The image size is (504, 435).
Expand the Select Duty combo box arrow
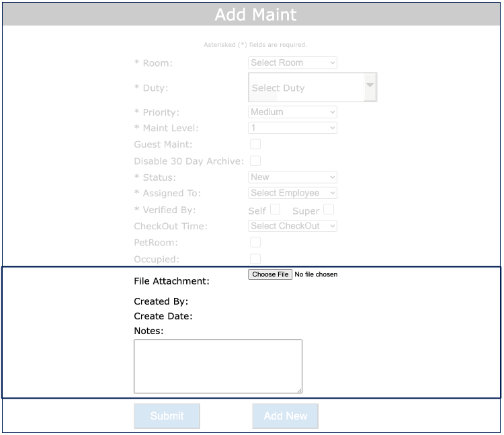point(370,87)
